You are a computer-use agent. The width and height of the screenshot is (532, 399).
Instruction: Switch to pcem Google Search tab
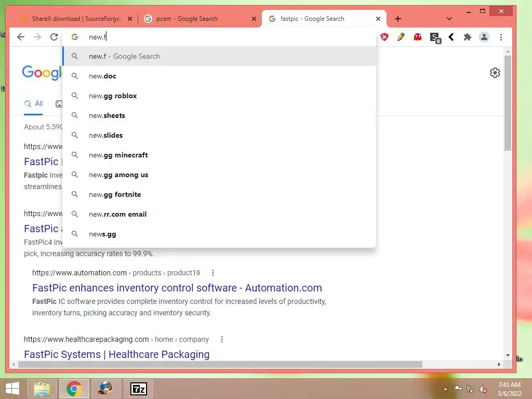coord(200,19)
